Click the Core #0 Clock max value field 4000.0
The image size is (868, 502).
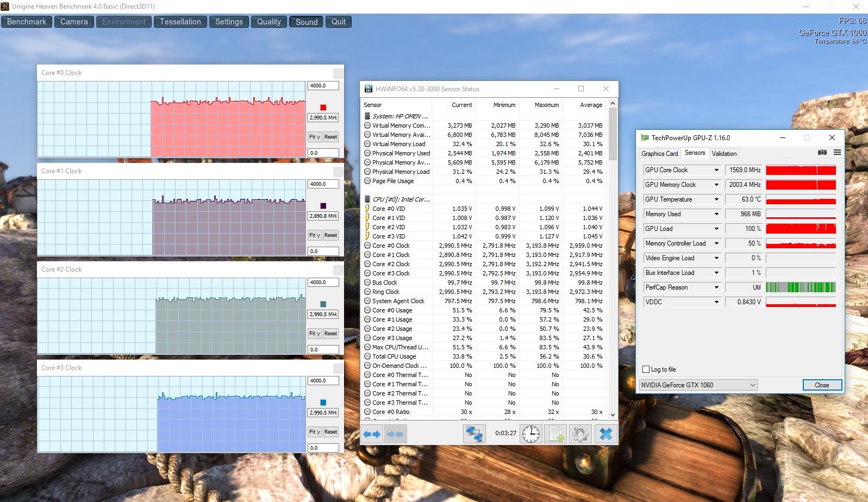323,86
